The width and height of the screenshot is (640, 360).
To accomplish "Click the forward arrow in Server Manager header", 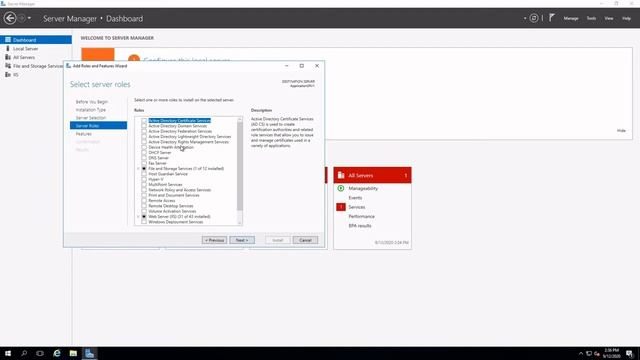I will click(22, 18).
